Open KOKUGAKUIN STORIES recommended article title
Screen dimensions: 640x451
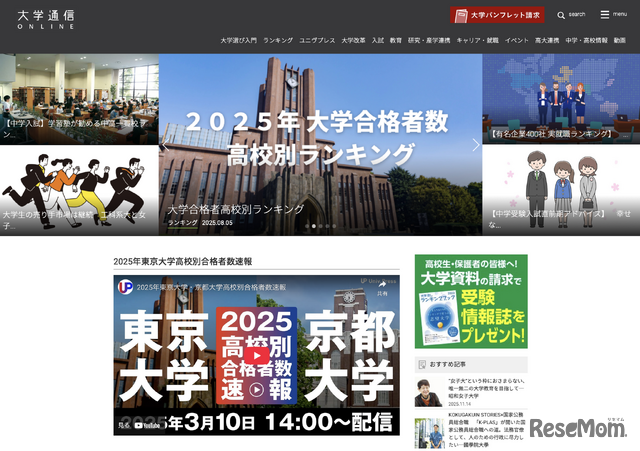(486, 430)
